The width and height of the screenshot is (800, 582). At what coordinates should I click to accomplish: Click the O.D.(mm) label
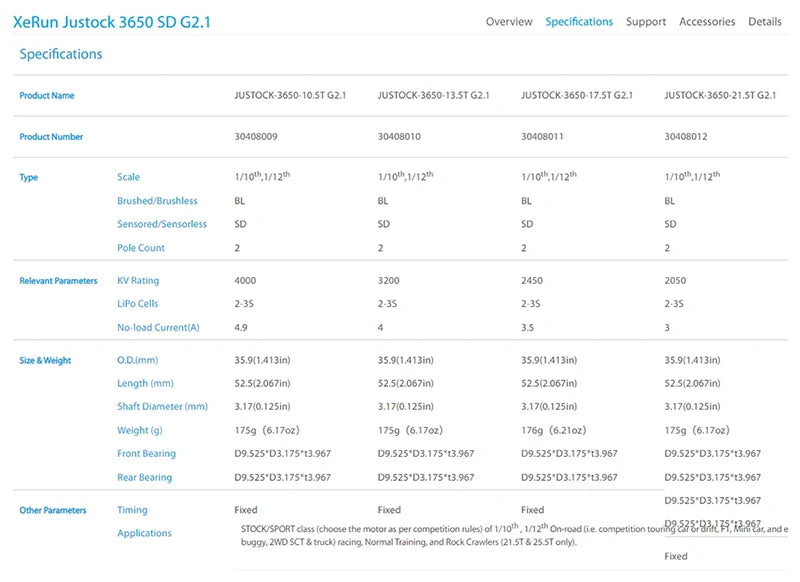[138, 360]
